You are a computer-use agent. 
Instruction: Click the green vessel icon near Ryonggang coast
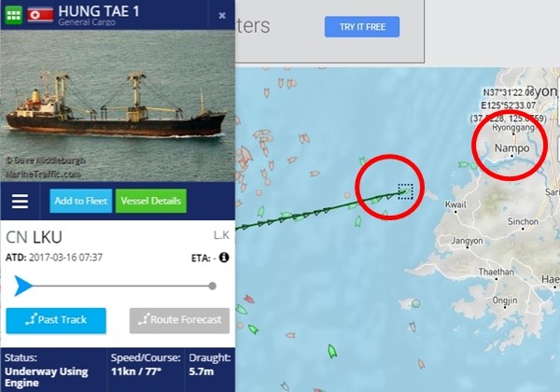tap(464, 164)
